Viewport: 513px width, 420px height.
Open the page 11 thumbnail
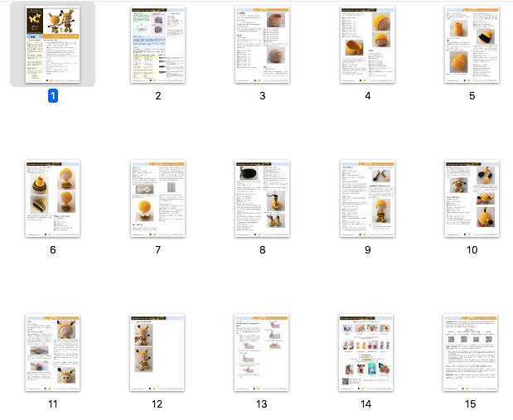(x=52, y=353)
